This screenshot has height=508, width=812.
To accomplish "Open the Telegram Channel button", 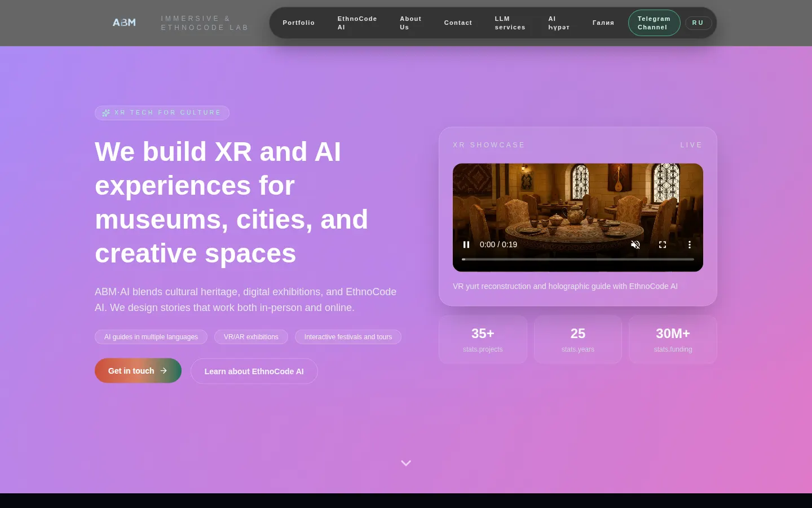I will tap(654, 23).
